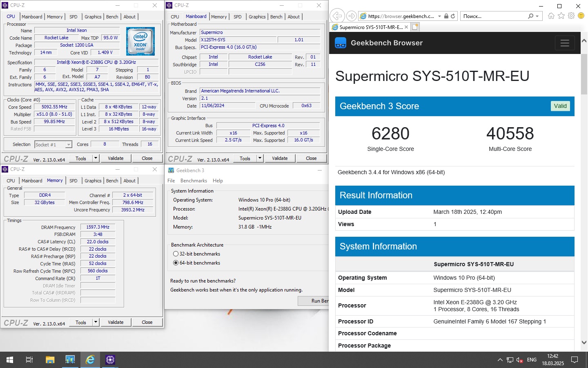The height and width of the screenshot is (368, 588).
Task: Click Validate button in Memory window
Action: pyautogui.click(x=116, y=322)
